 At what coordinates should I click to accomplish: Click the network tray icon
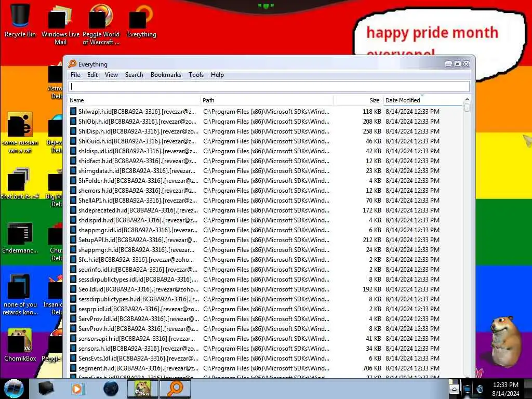click(x=467, y=390)
